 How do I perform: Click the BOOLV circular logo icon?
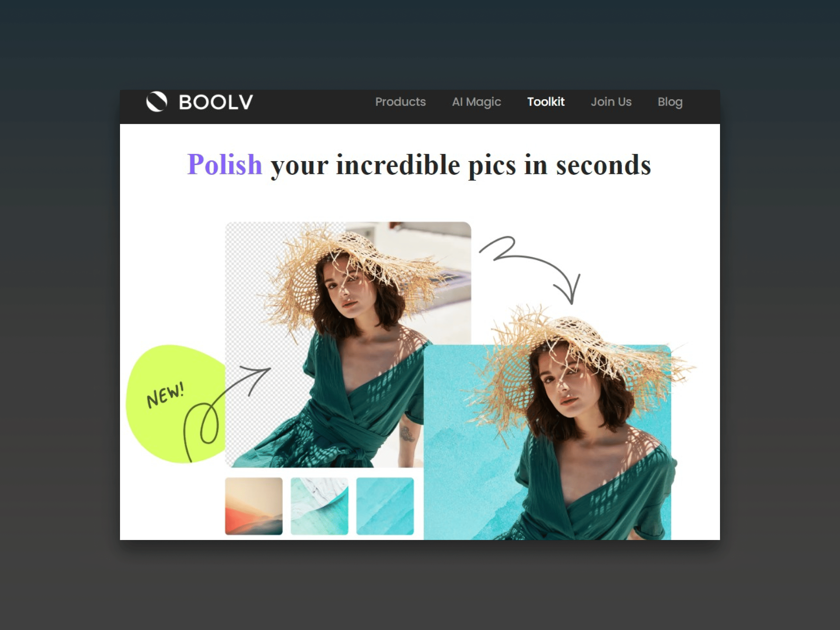tap(157, 102)
